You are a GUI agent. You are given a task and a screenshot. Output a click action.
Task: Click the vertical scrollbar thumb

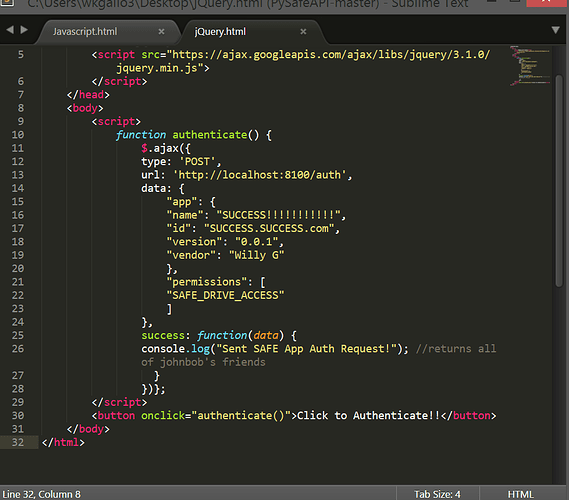click(559, 181)
